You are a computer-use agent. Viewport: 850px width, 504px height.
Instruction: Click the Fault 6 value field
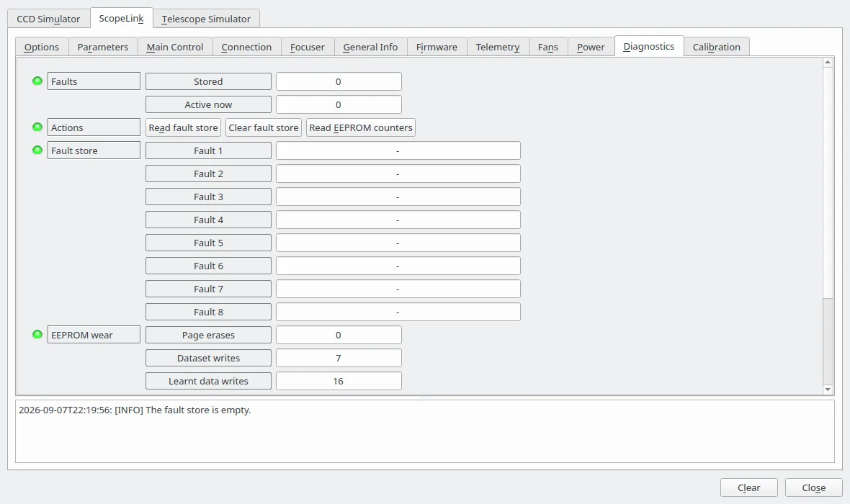(x=398, y=266)
